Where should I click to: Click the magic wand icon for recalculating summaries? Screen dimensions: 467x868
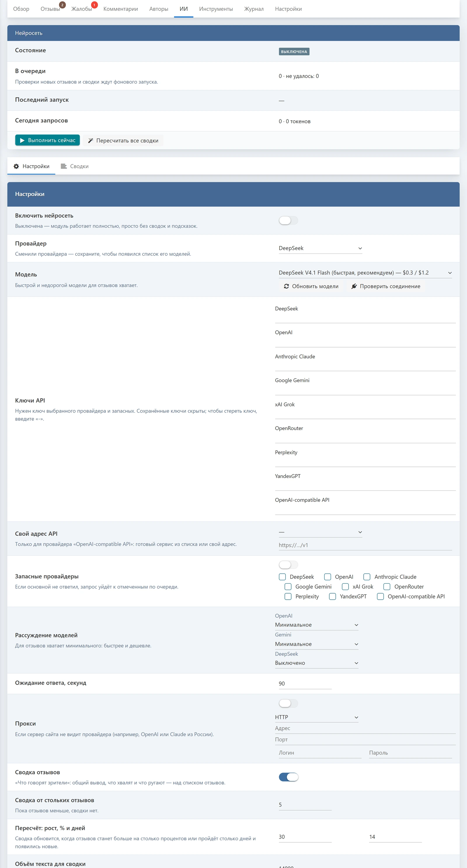point(90,140)
